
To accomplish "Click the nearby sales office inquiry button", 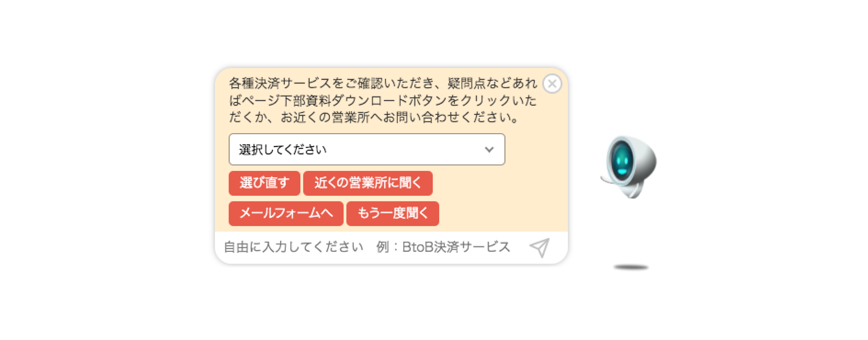I will tap(368, 183).
